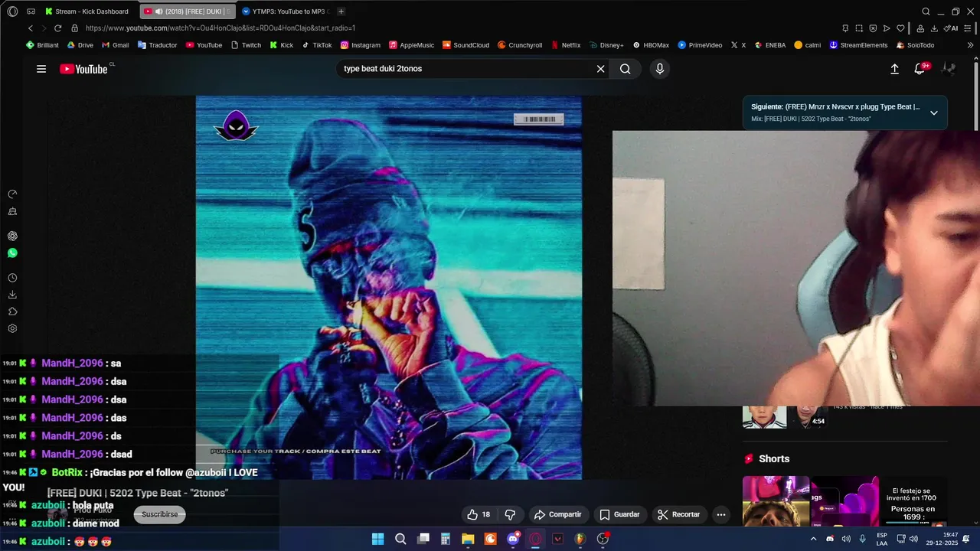The image size is (980, 551).
Task: Open YouTube notifications bell
Action: pos(921,69)
